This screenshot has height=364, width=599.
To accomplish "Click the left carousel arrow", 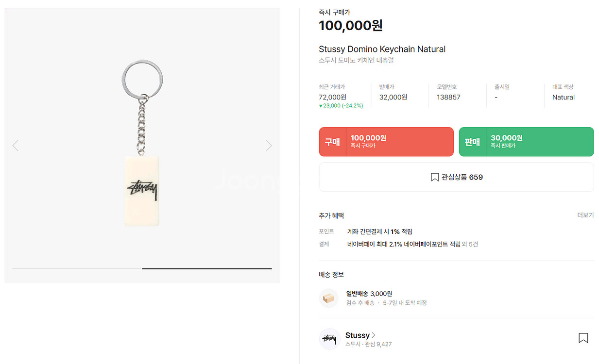I will pos(15,145).
